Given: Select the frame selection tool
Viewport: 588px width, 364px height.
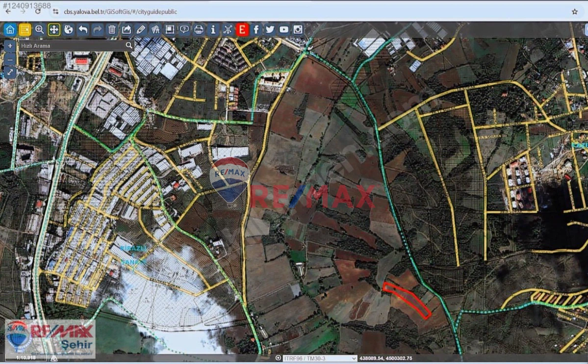Looking at the screenshot, I should [170, 29].
